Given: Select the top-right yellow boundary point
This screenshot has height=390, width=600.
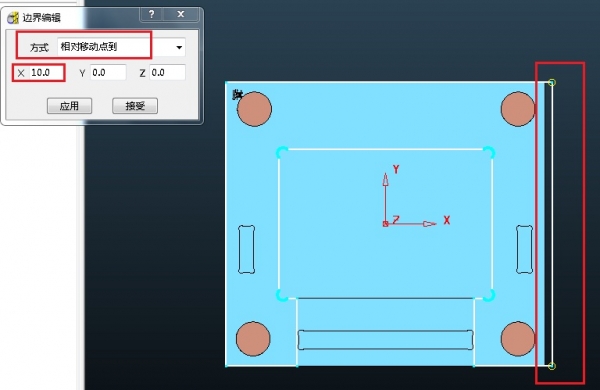Looking at the screenshot, I should click(x=551, y=82).
